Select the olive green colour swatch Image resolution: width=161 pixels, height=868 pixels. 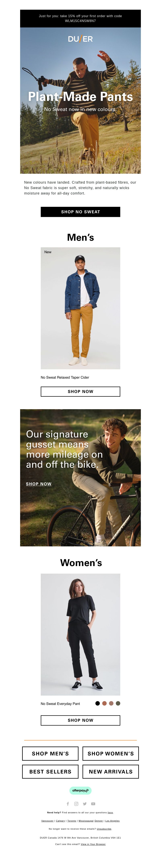point(118,703)
